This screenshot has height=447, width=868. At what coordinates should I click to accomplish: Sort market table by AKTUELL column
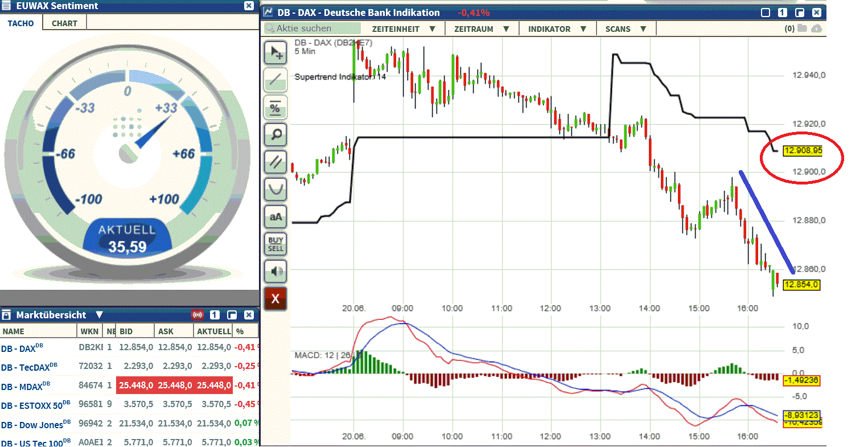(213, 331)
